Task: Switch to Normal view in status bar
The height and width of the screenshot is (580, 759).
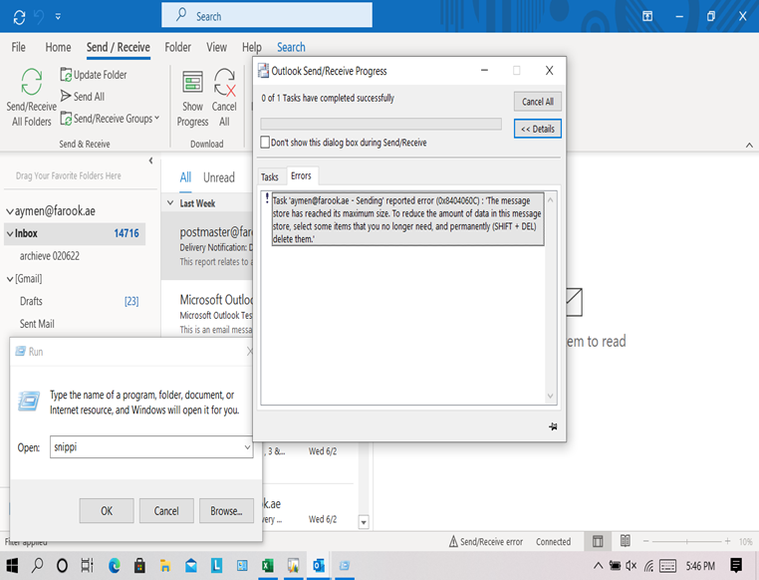Action: coord(598,541)
